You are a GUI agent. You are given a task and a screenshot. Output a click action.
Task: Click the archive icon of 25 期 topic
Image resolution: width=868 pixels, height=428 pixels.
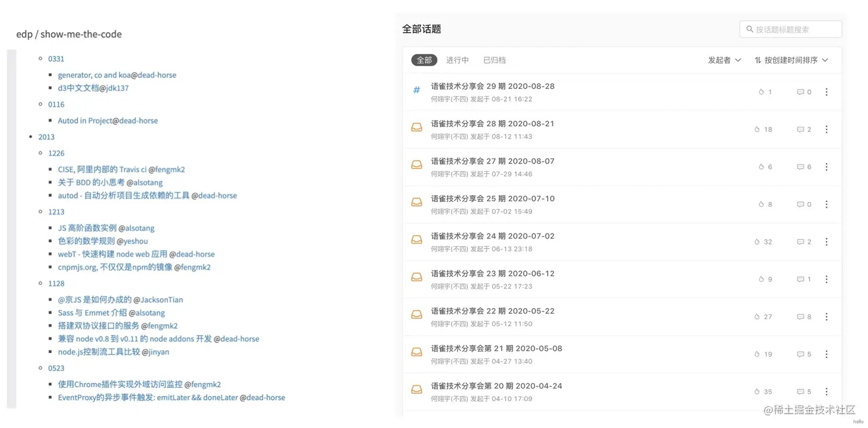click(417, 202)
